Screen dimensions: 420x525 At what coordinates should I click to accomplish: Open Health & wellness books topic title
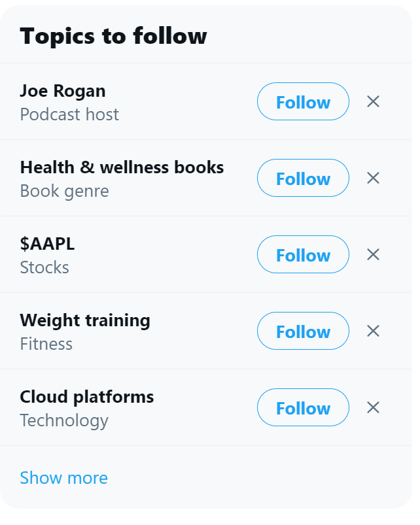122,167
